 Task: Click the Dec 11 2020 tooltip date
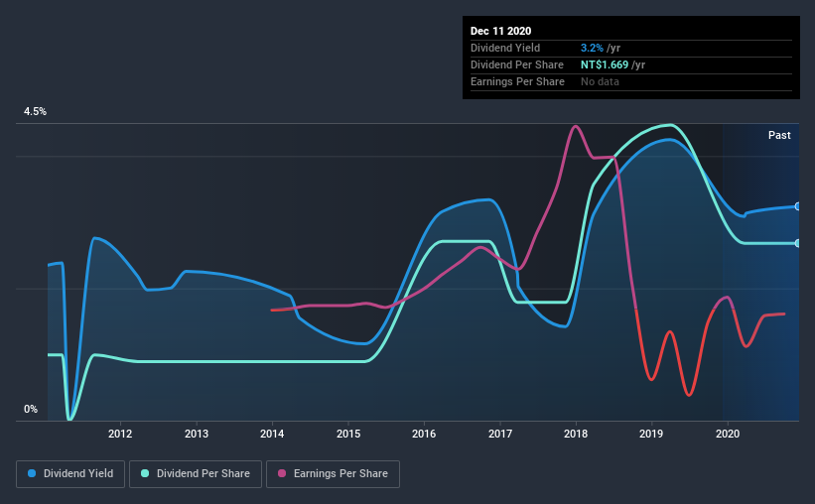point(500,31)
